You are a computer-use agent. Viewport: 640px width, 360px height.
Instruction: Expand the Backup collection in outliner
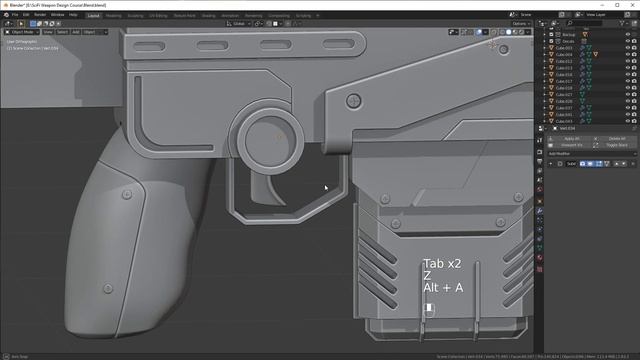(544, 35)
